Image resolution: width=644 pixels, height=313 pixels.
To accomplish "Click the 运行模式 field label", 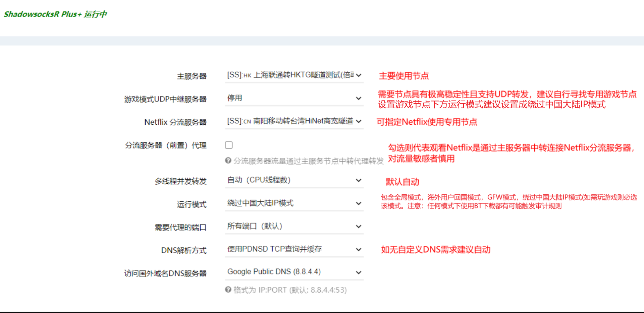I will point(192,204).
